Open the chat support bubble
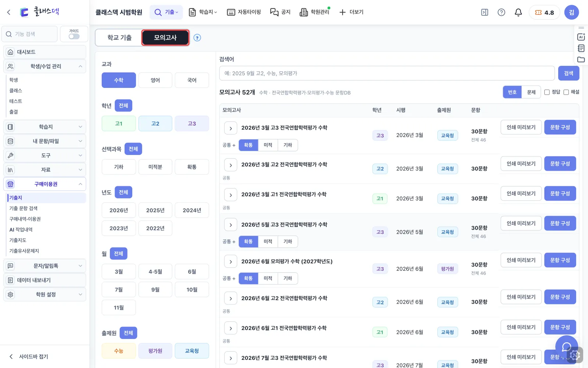The height and width of the screenshot is (368, 588). point(567,347)
